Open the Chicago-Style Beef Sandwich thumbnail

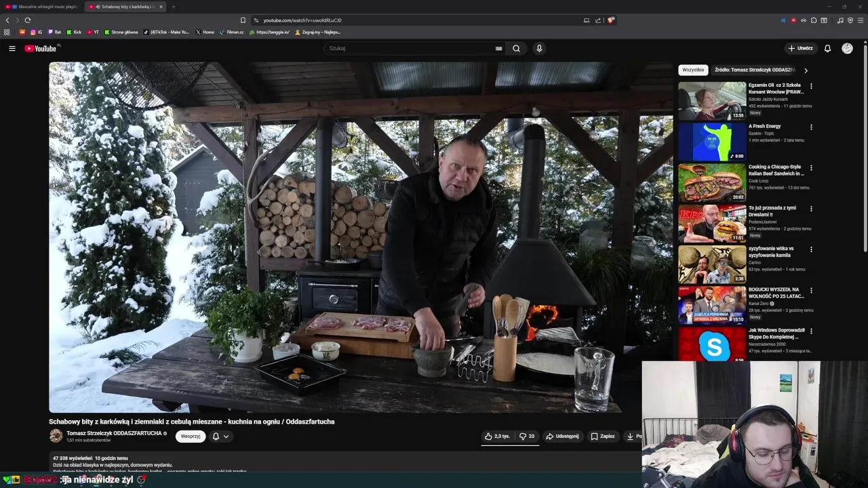click(x=712, y=182)
